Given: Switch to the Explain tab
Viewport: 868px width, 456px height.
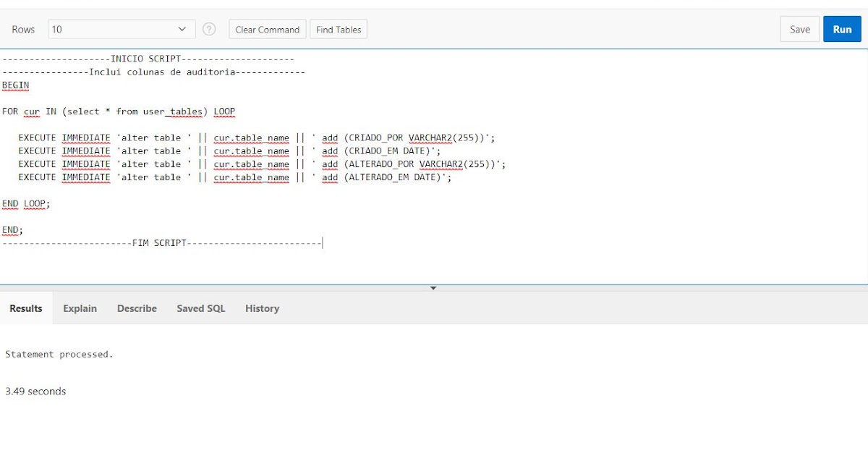Looking at the screenshot, I should (x=80, y=308).
